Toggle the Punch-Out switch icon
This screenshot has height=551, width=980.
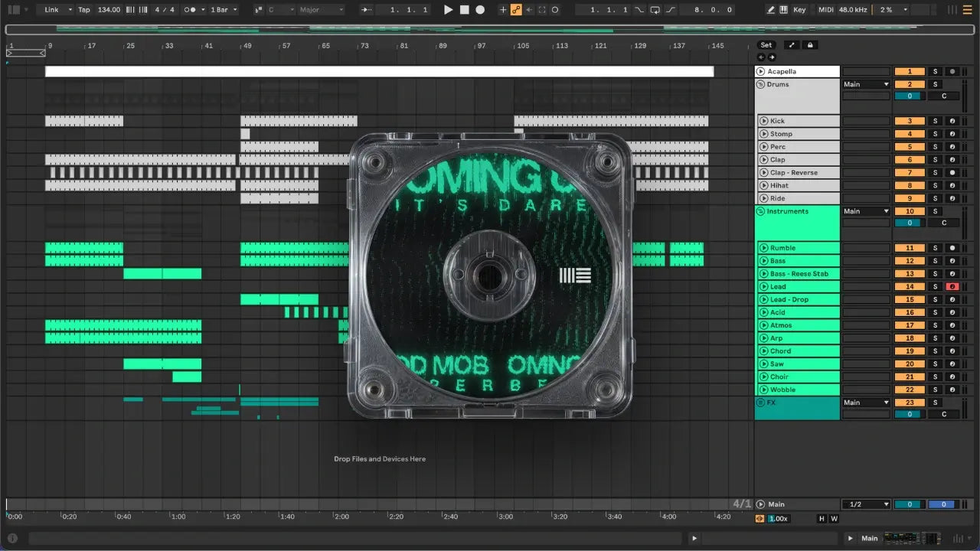(x=671, y=10)
